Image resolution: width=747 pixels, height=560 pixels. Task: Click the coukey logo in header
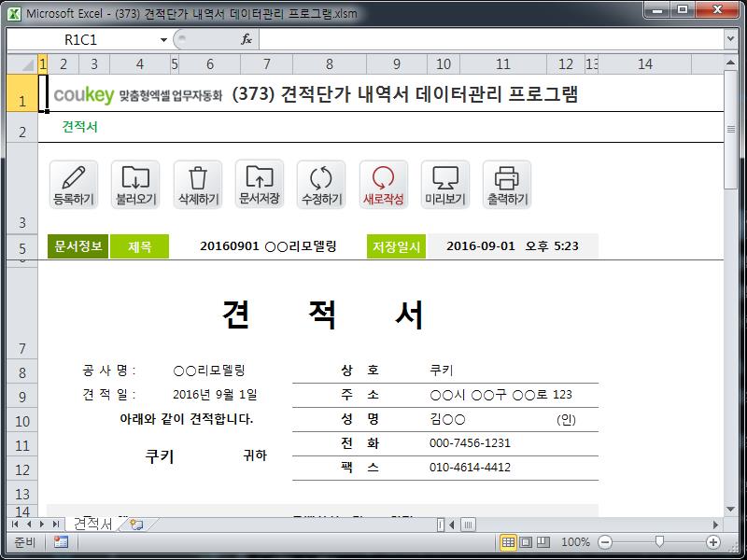click(x=84, y=95)
